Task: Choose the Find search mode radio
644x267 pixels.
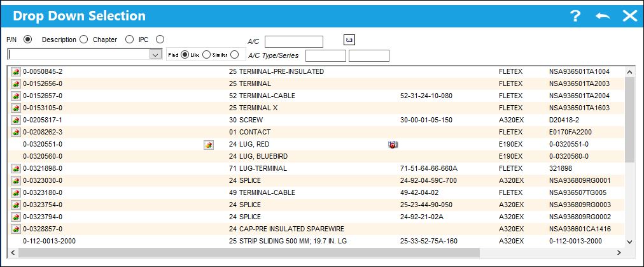Action: coord(185,54)
